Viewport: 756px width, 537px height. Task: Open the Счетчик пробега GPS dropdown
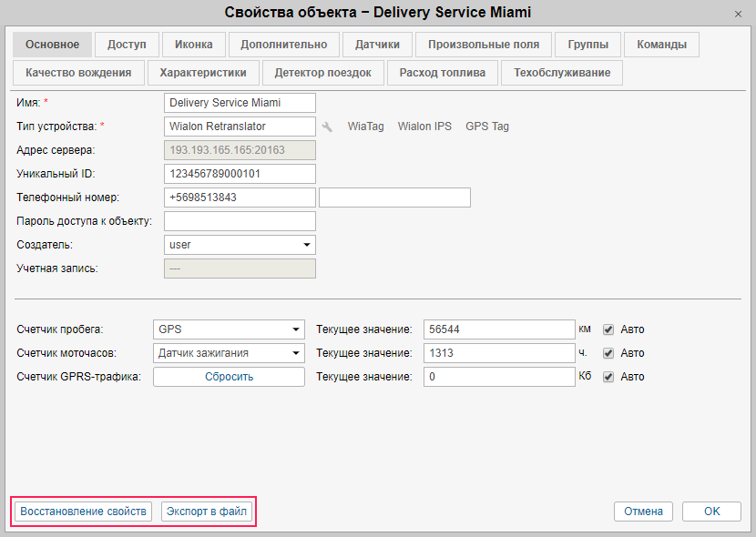[x=296, y=329]
